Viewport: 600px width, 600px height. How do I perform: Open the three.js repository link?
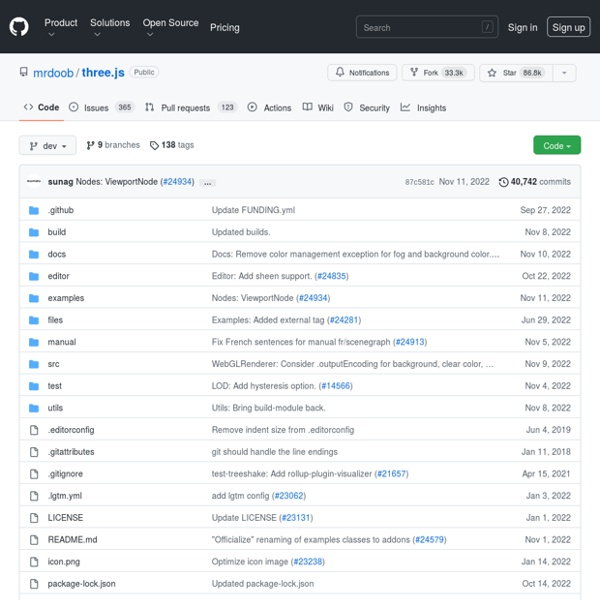103,73
